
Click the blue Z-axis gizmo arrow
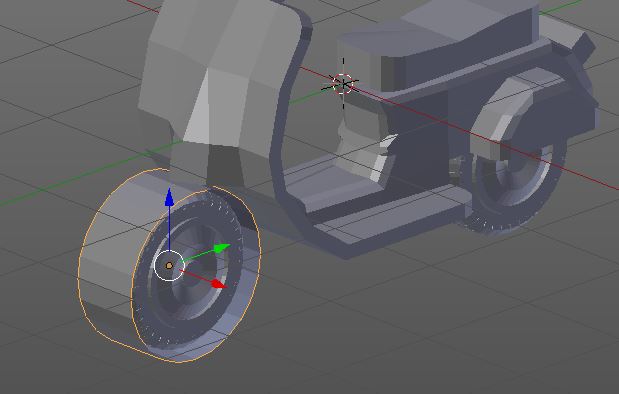point(169,197)
